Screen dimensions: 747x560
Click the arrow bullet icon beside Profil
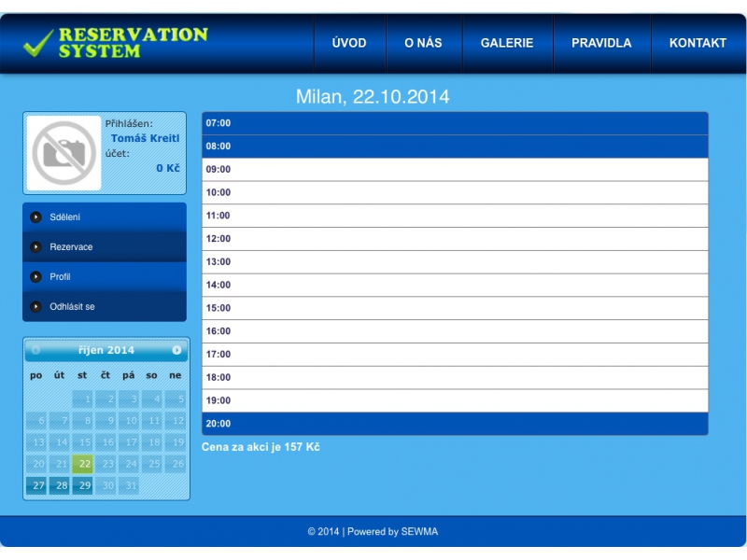pos(36,277)
